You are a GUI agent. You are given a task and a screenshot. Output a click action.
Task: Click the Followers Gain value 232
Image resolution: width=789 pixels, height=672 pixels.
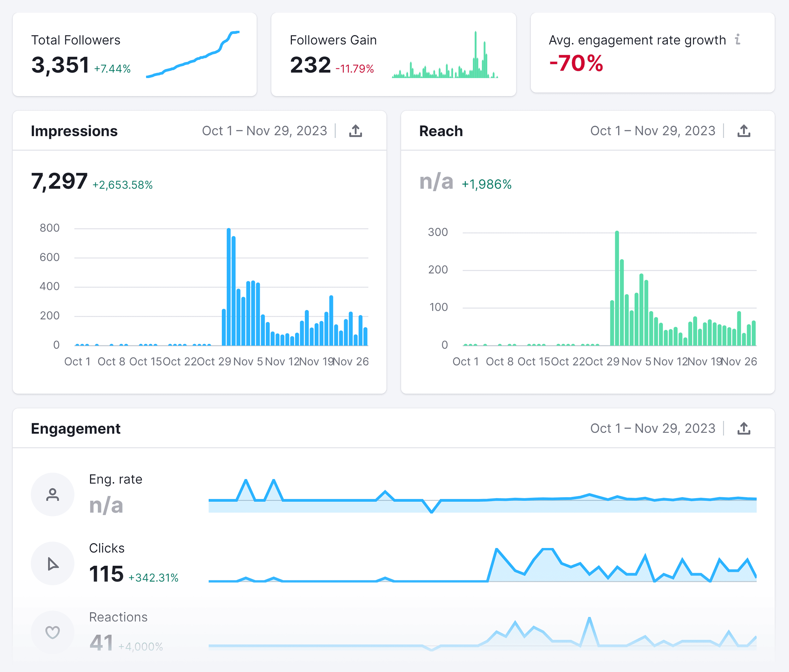310,65
